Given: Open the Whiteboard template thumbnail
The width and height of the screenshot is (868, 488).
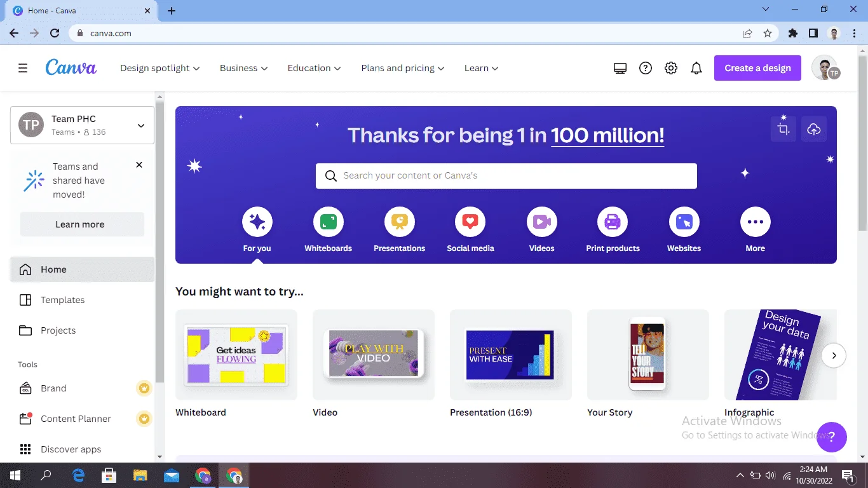Looking at the screenshot, I should click(236, 355).
